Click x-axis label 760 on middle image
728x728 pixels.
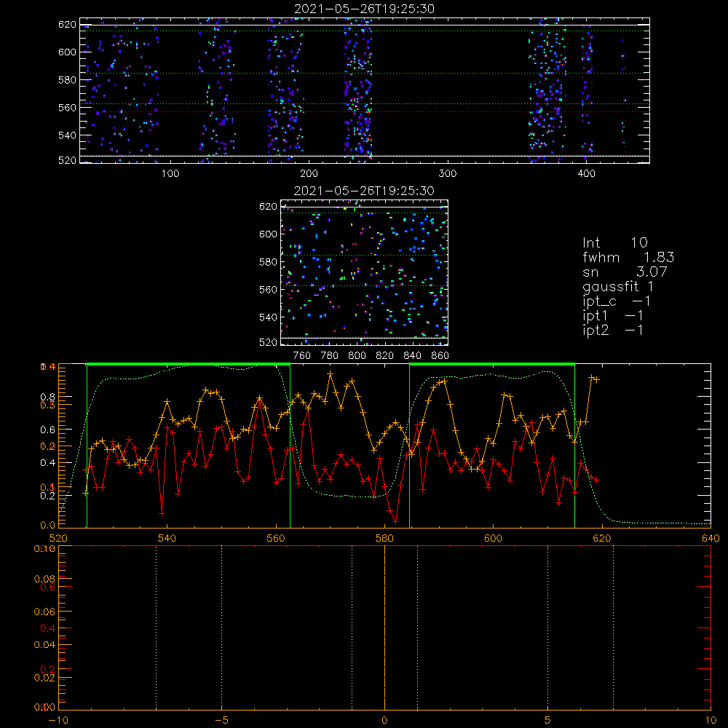pyautogui.click(x=302, y=356)
